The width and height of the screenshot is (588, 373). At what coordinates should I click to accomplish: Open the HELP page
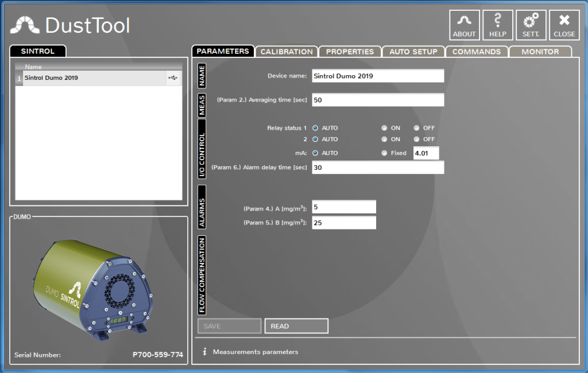[x=498, y=25]
